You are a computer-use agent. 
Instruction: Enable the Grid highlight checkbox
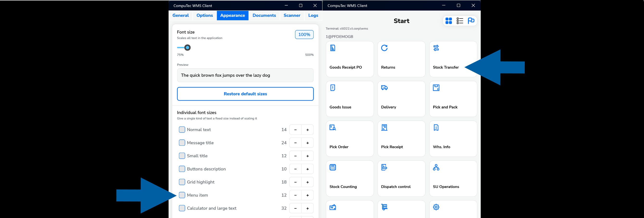click(182, 182)
